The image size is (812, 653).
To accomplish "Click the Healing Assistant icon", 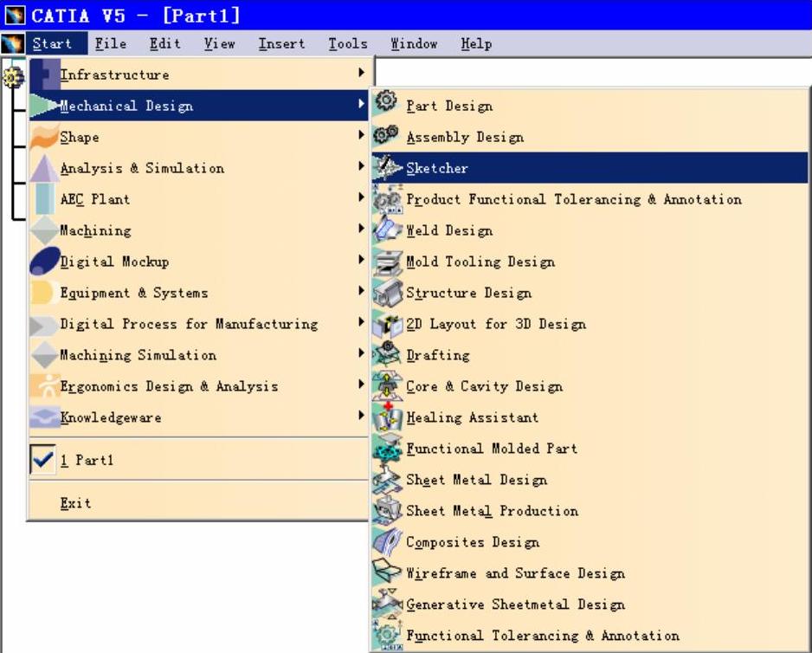I will tap(387, 417).
